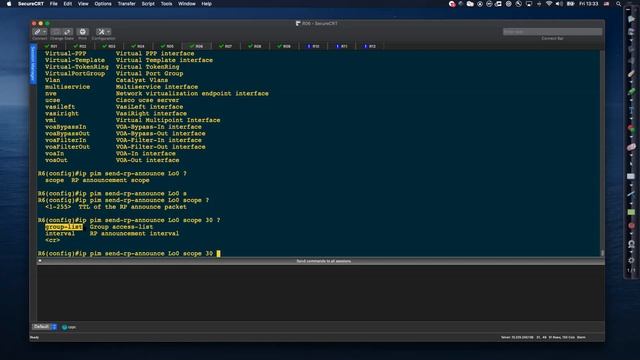Open the Edit menu
The image size is (640, 360).
[x=68, y=4]
